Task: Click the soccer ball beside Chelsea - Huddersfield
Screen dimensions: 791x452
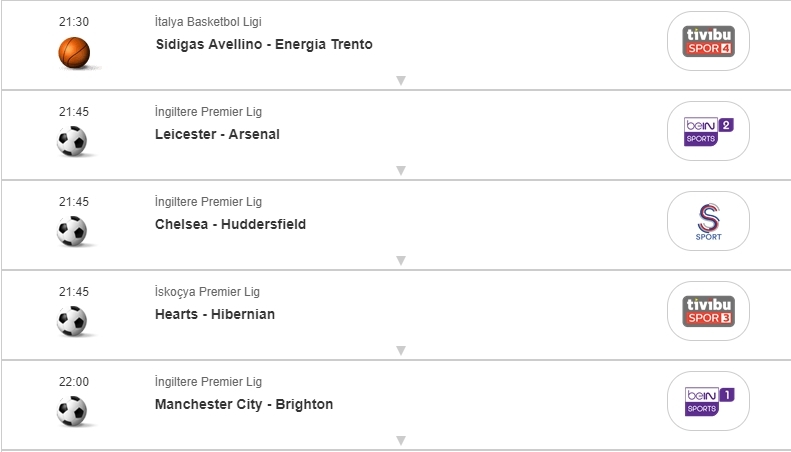Action: 73,231
